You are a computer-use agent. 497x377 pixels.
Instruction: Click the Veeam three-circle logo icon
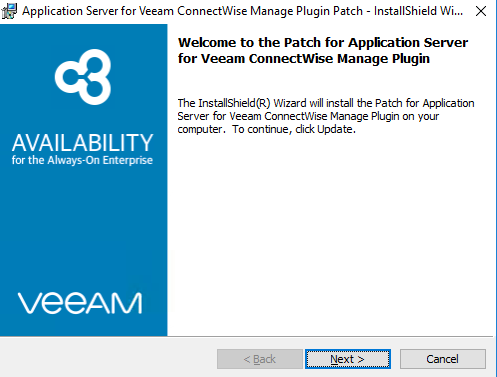coord(83,77)
